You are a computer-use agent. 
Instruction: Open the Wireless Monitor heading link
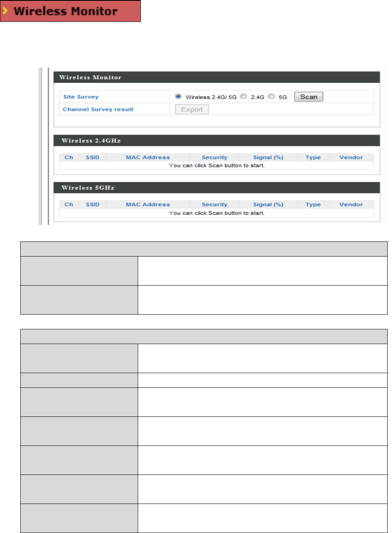tap(66, 11)
